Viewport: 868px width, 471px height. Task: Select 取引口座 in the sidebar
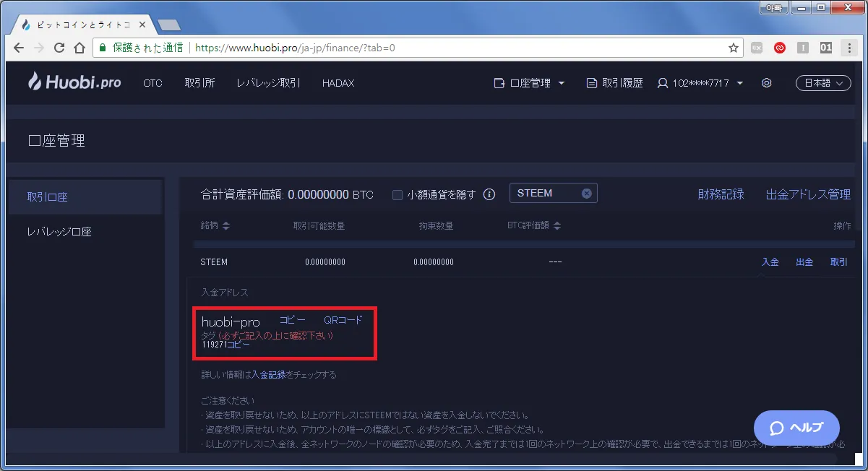click(85, 197)
